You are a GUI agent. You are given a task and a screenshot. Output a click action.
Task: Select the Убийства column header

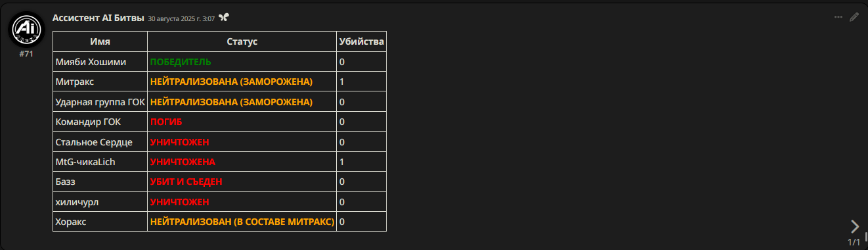click(x=362, y=41)
